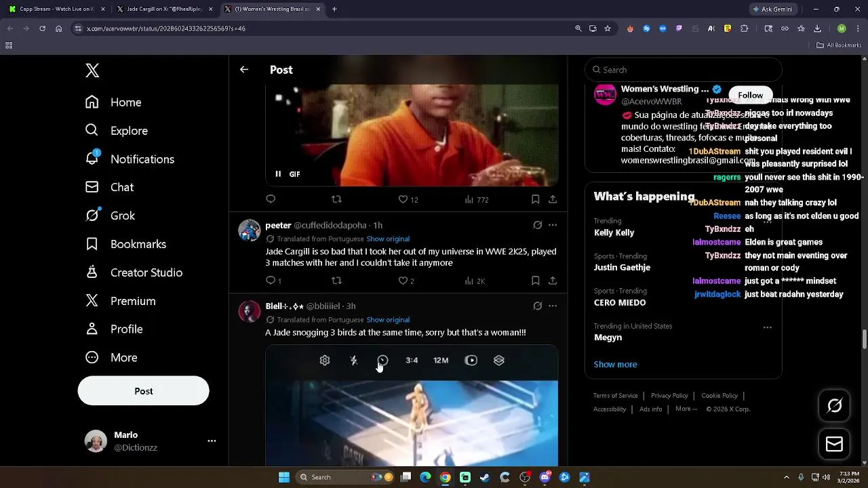The height and width of the screenshot is (488, 868).
Task: Select the 3:4 aspect ratio option
Action: [412, 361]
